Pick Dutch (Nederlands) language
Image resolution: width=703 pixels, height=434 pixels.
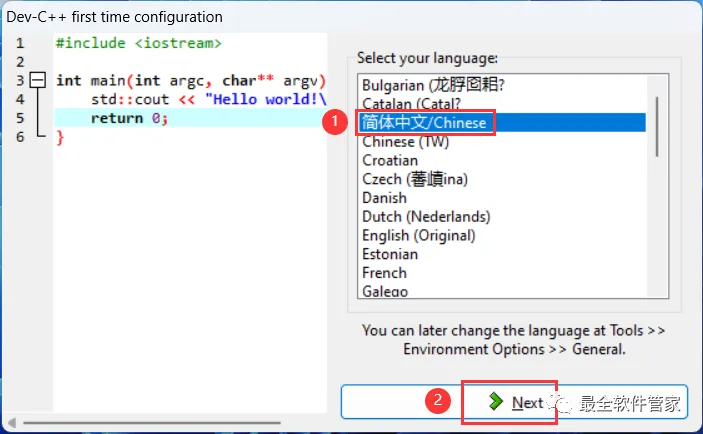502,217
